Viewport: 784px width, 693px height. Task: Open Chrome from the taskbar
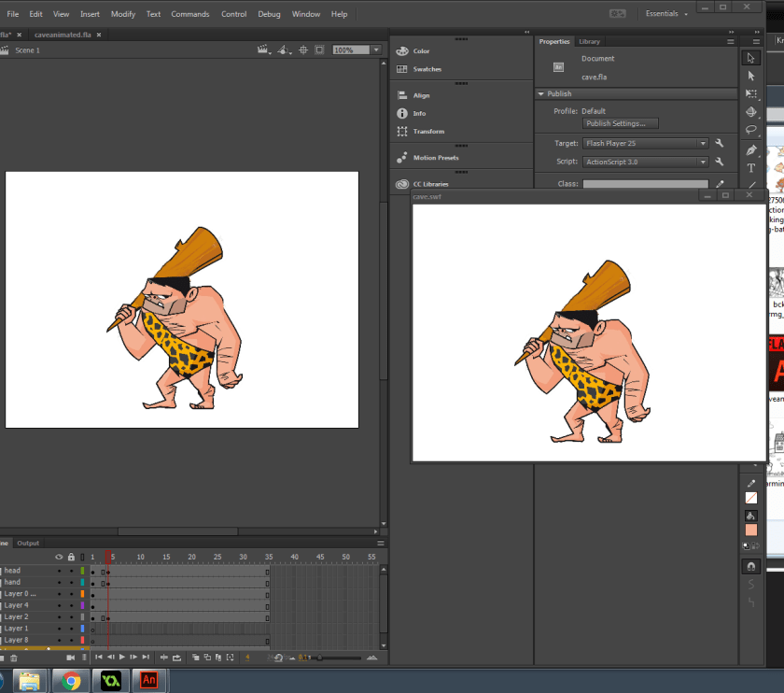71,680
